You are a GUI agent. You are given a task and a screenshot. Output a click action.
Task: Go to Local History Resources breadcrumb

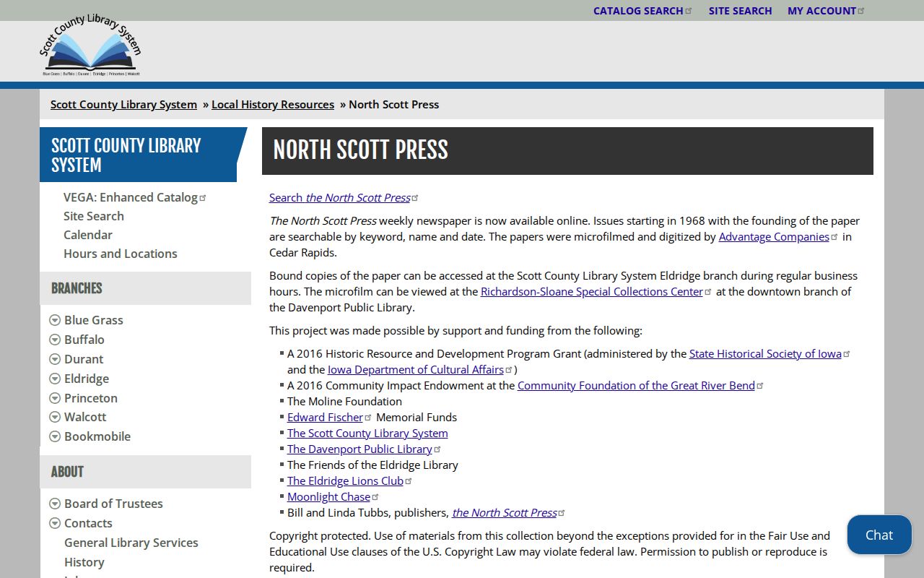273,104
